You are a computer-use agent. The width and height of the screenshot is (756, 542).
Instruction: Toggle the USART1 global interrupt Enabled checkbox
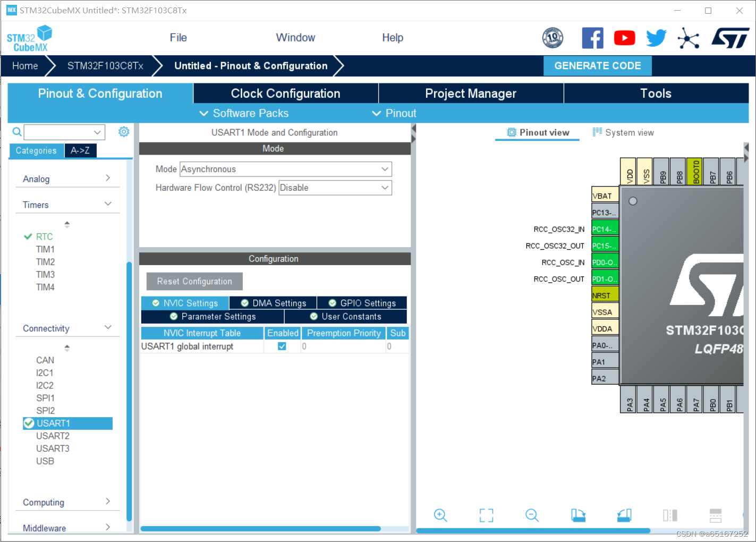point(282,346)
